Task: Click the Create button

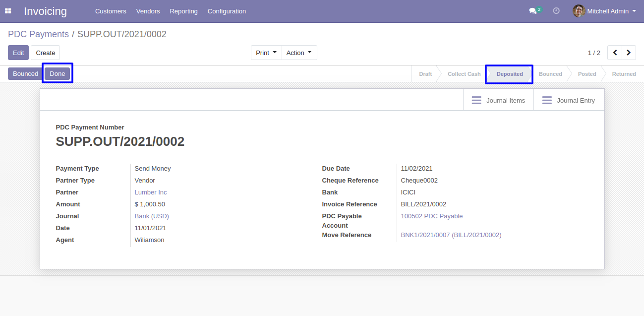Action: pyautogui.click(x=46, y=53)
